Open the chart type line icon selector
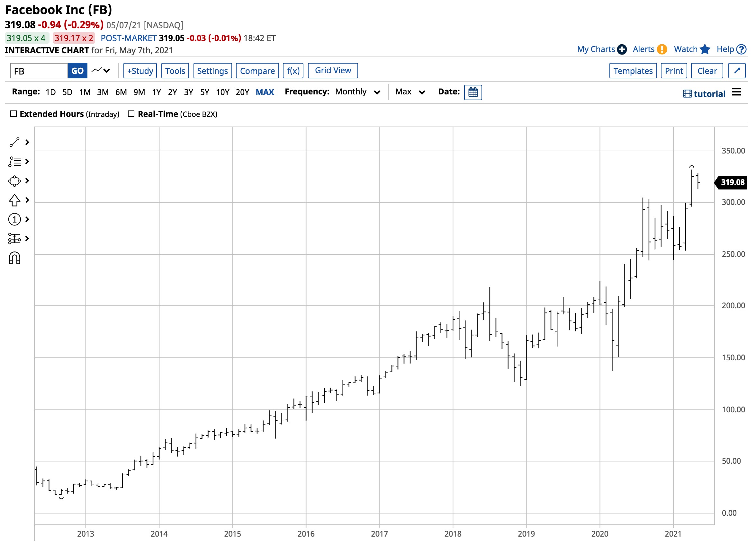 pyautogui.click(x=97, y=71)
